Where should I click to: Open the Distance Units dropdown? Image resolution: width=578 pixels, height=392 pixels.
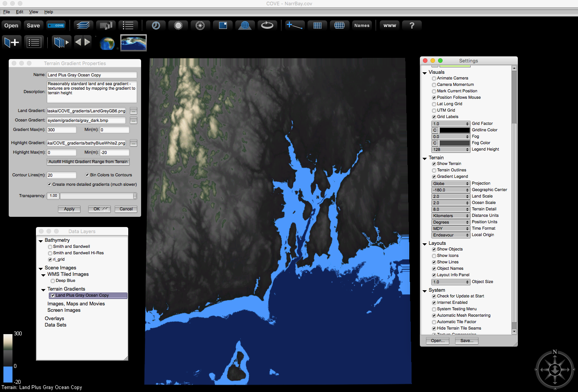[451, 216]
